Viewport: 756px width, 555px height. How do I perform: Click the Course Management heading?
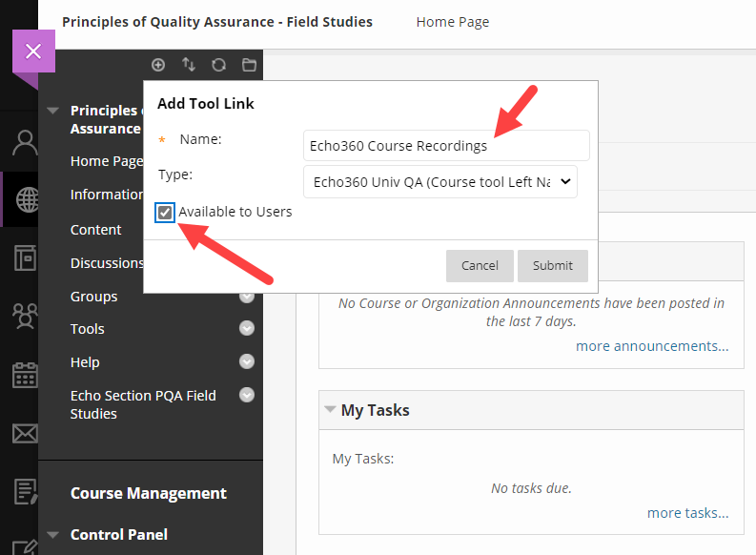coord(148,493)
